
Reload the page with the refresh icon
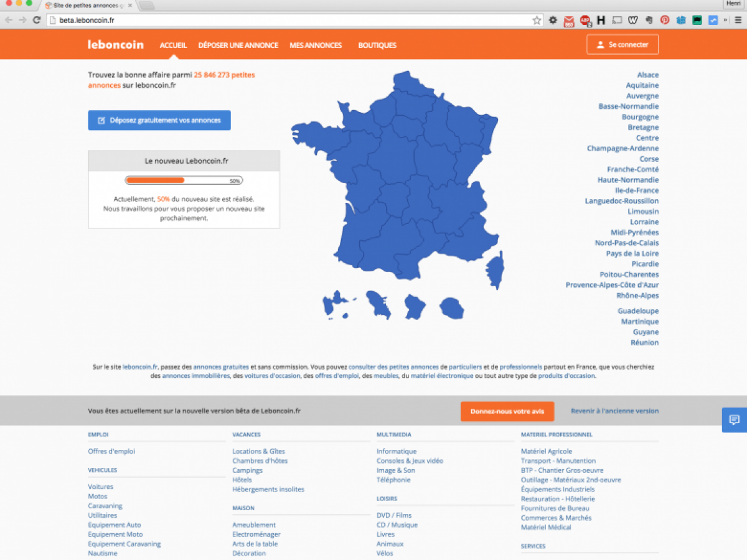tap(37, 20)
